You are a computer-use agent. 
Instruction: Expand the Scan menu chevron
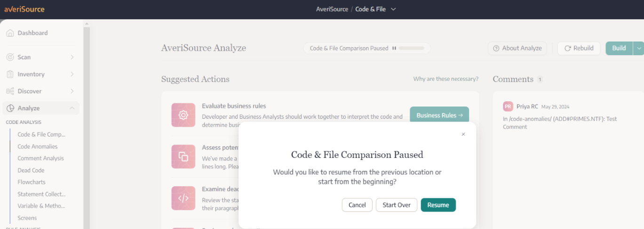[x=72, y=57]
